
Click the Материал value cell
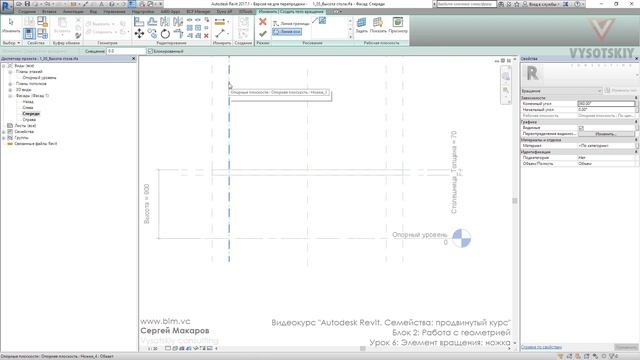[x=606, y=146]
